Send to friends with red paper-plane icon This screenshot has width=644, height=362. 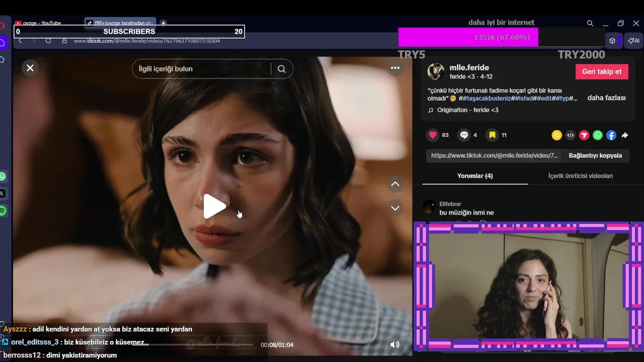(x=584, y=135)
